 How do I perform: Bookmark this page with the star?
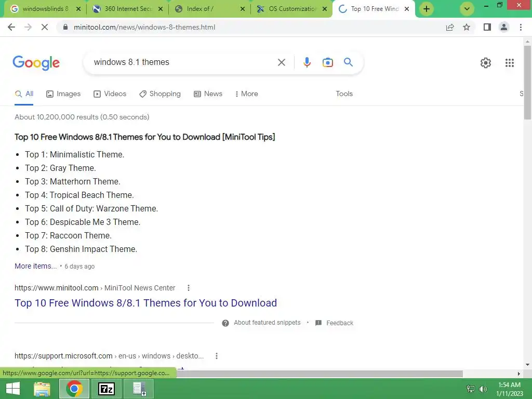coord(467,27)
